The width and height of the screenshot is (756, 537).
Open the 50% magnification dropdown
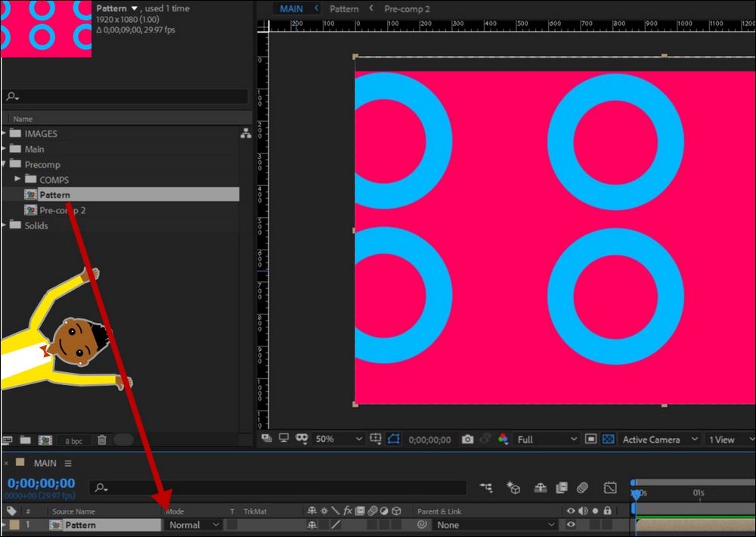coord(338,439)
